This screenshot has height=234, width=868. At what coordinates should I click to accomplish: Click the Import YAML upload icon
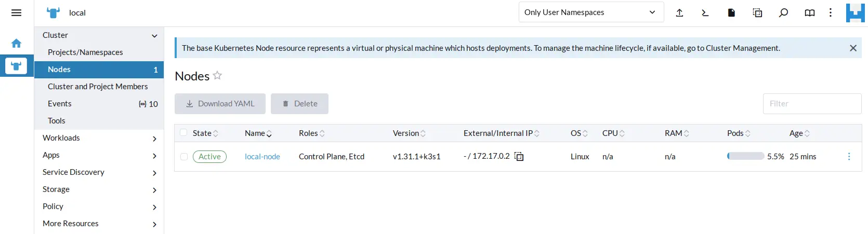(x=679, y=13)
